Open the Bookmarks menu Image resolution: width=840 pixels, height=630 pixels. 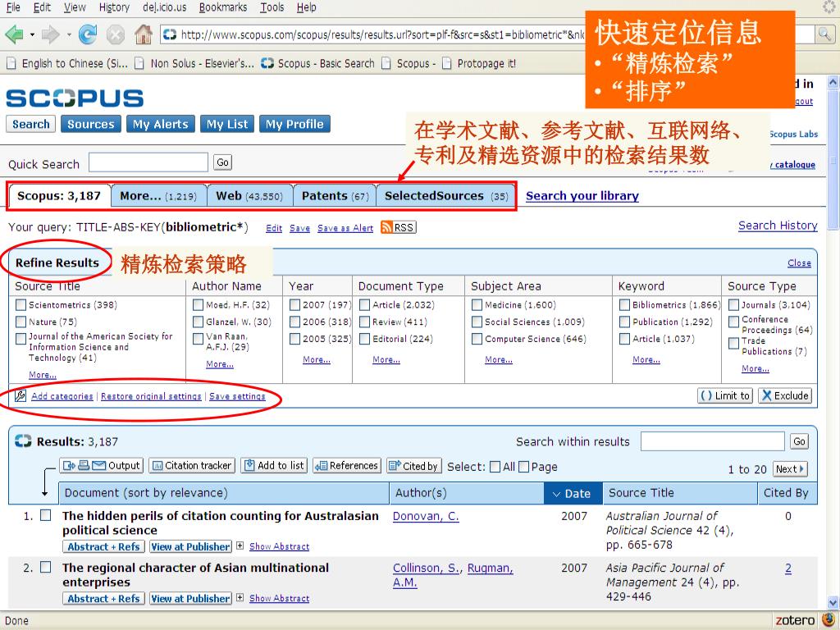click(223, 7)
